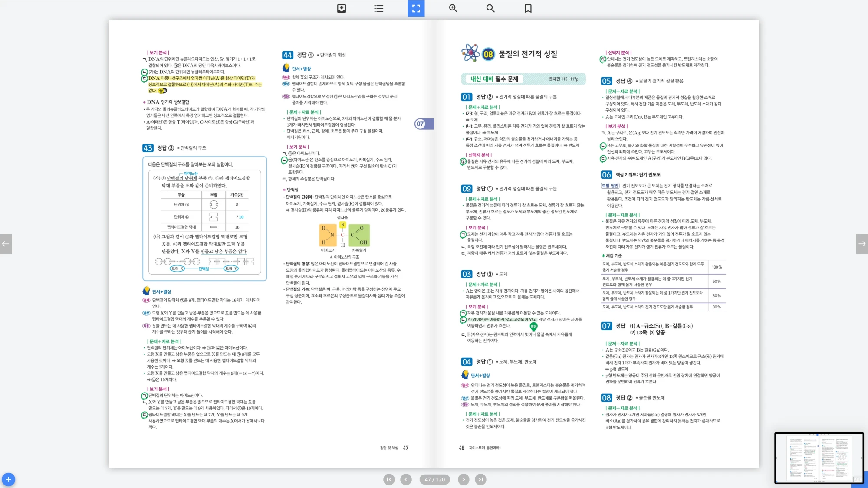Click the small 정답 marker in answer 03
This screenshot has width=868, height=488.
pyautogui.click(x=534, y=326)
